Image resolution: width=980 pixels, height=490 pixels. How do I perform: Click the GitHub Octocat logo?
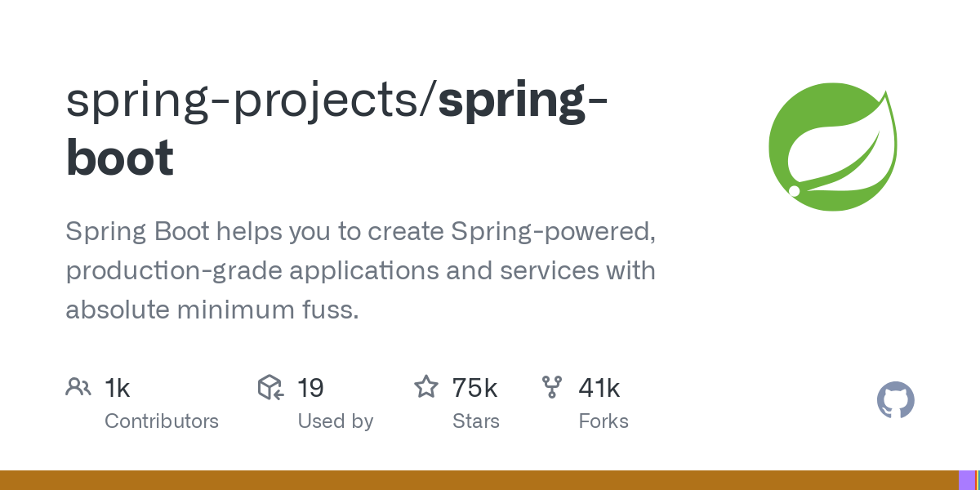tap(895, 401)
